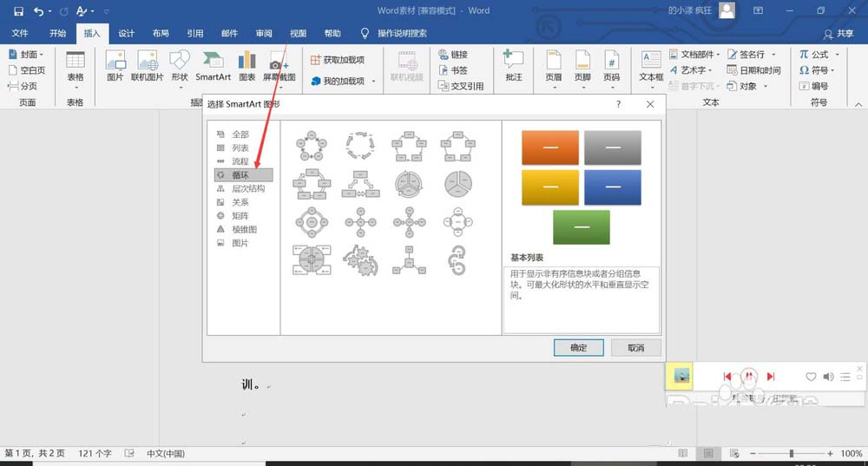868x466 pixels.
Task: Skip to previous track in music player
Action: [727, 377]
